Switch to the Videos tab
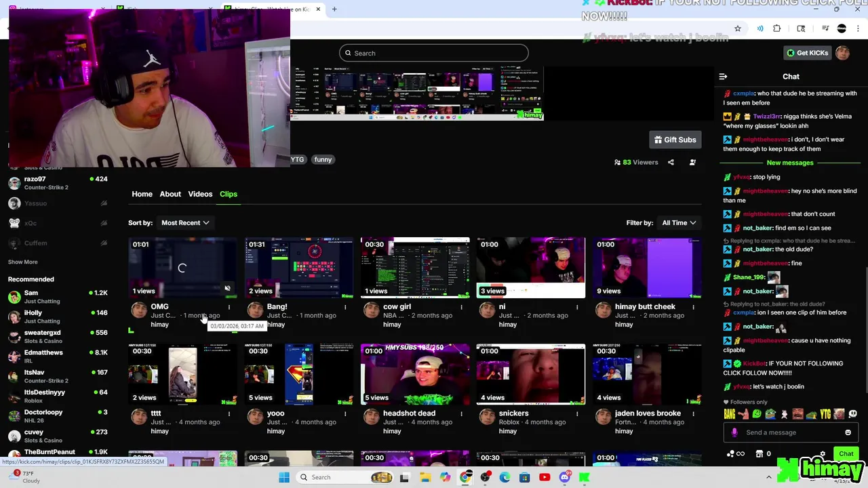868x488 pixels. click(x=200, y=194)
